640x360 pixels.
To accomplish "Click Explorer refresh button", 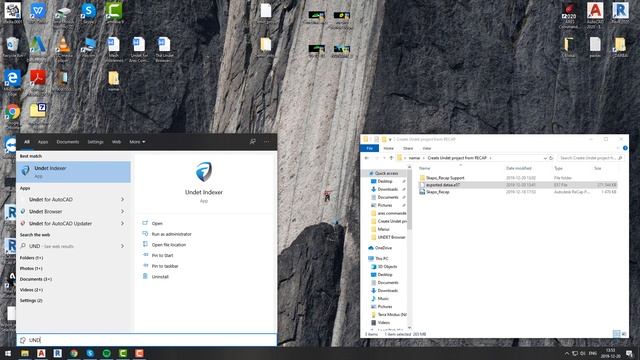I will pyautogui.click(x=551, y=158).
